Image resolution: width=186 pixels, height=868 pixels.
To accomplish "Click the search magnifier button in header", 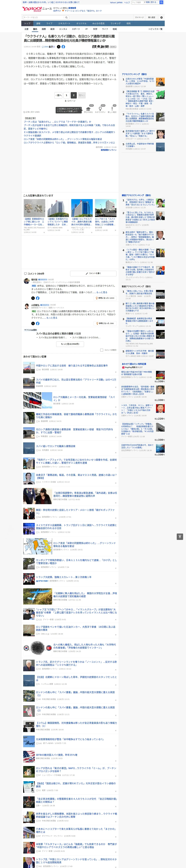I will pos(66,18).
